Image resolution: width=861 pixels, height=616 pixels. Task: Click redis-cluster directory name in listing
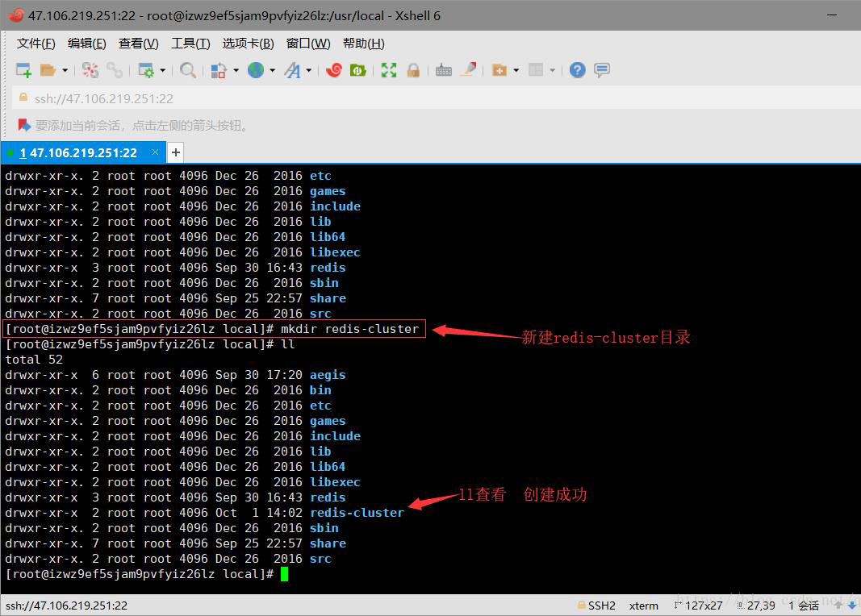click(357, 513)
